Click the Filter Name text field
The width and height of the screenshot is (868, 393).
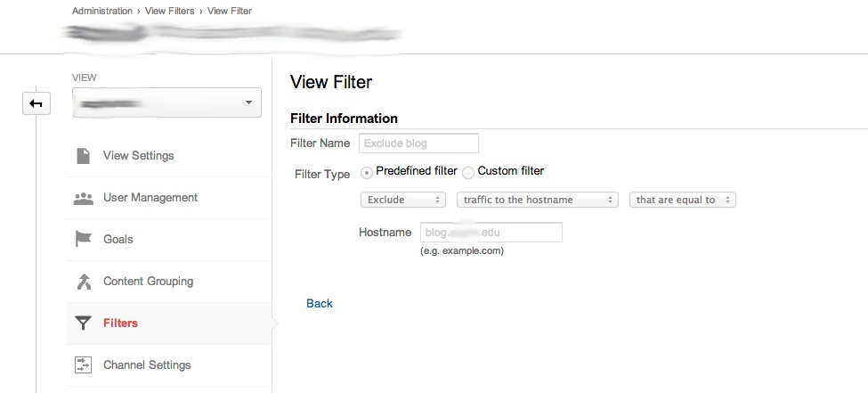pos(418,143)
